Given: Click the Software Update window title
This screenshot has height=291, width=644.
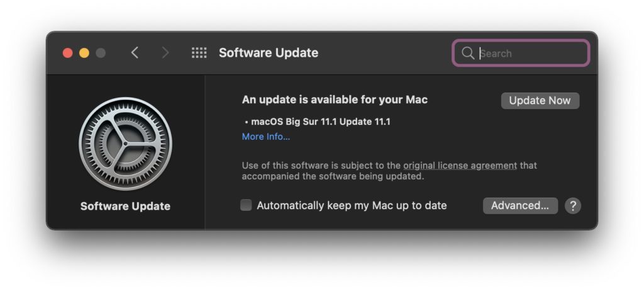Looking at the screenshot, I should coord(269,53).
